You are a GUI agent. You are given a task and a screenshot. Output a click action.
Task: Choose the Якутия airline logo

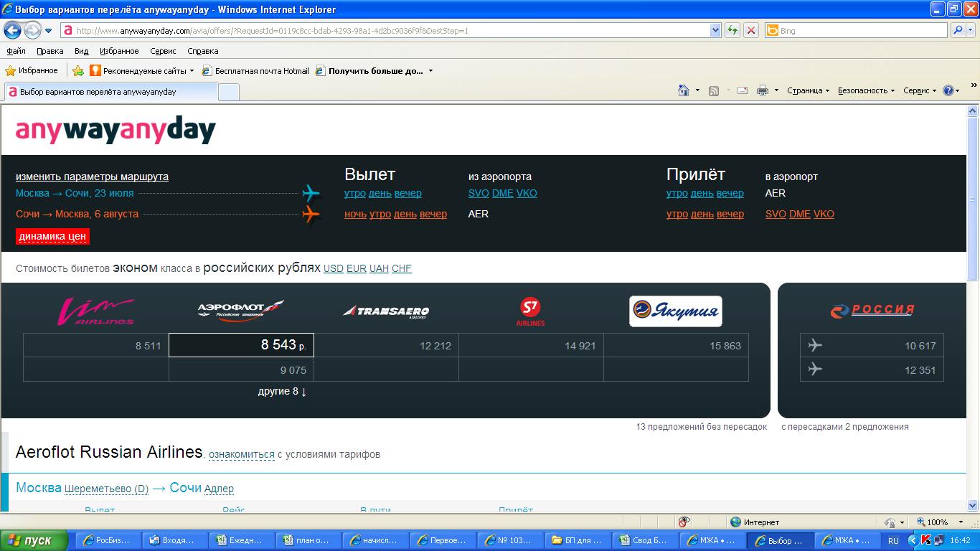tap(675, 311)
